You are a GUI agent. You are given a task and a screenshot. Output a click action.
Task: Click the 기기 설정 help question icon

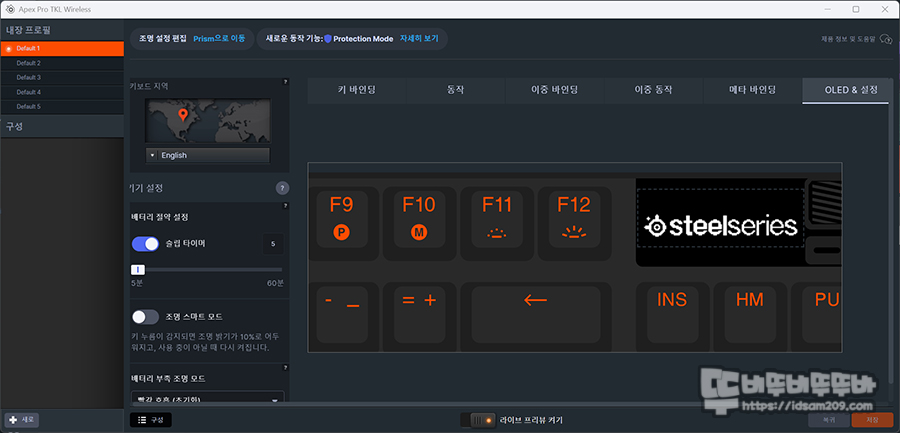(282, 188)
